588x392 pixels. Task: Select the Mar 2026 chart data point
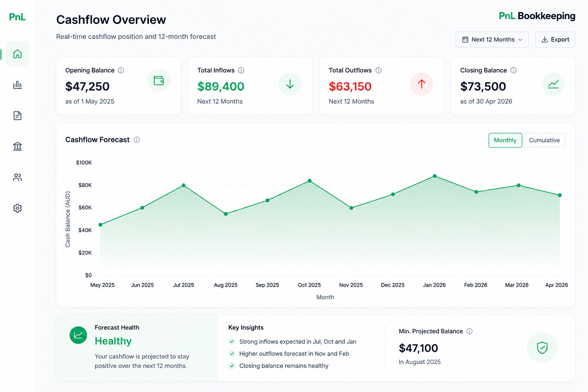click(x=519, y=185)
